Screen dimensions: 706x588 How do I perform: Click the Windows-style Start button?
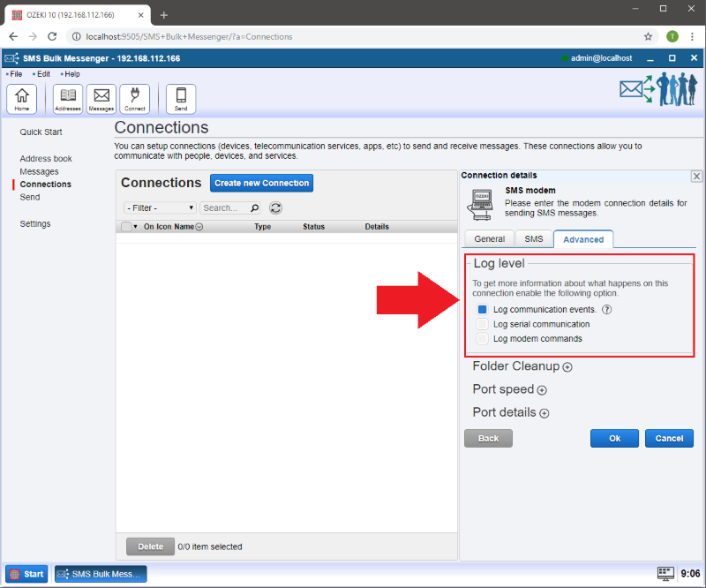pos(26,574)
